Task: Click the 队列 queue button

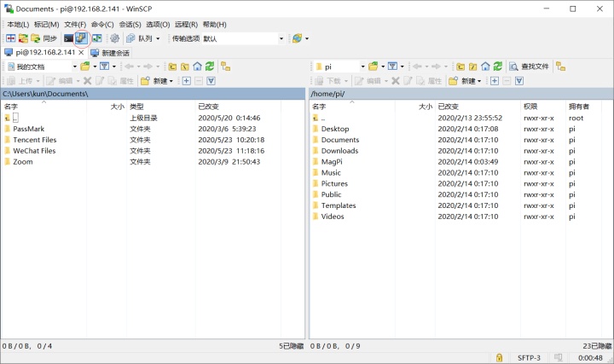Action: [x=139, y=38]
